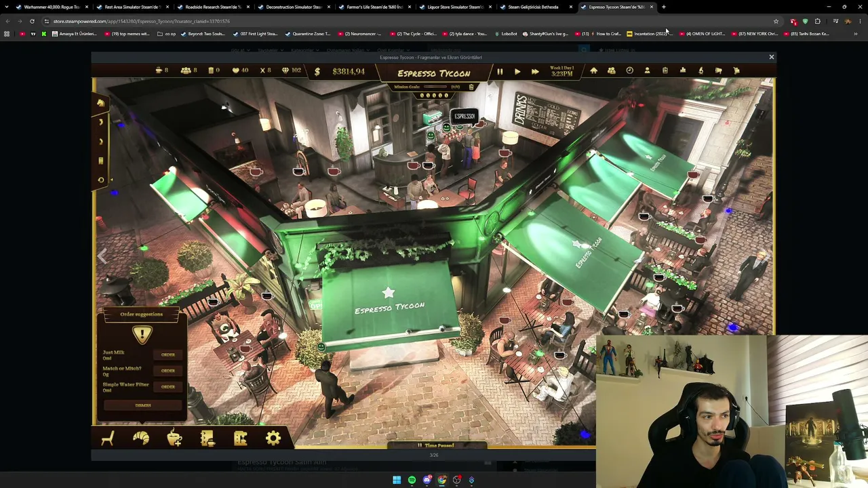Open the Quarantine Zone bookmark
Screen dimensions: 868x488
click(308, 34)
